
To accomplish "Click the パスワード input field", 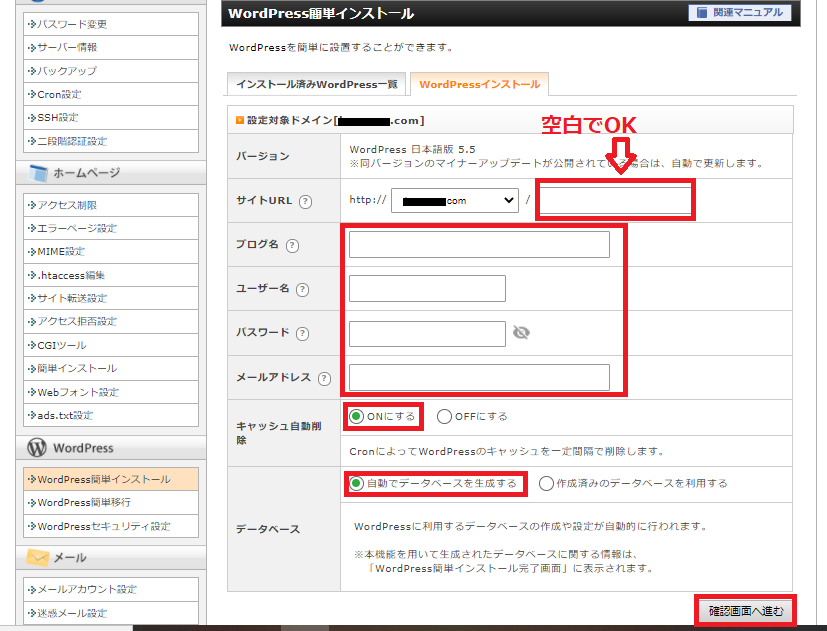I will coord(427,333).
